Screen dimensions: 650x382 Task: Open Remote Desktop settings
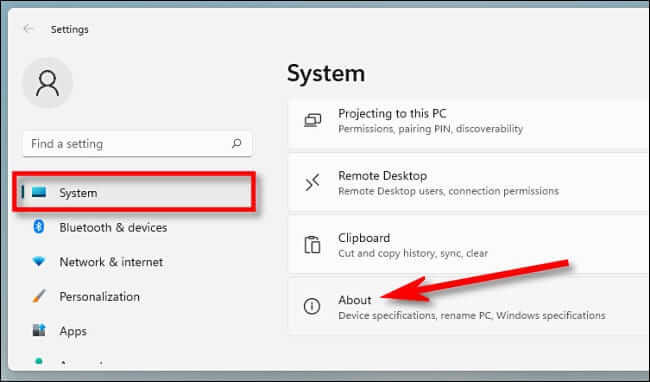(469, 183)
